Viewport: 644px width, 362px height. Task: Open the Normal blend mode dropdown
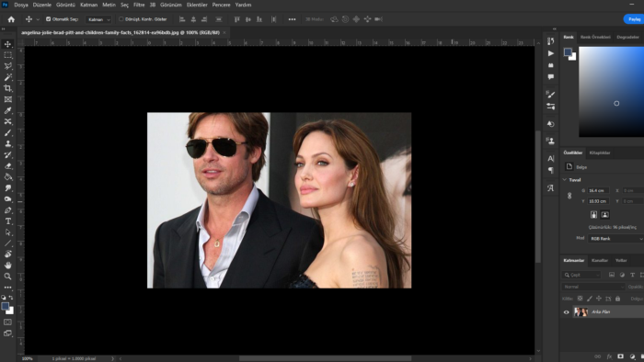click(x=593, y=287)
